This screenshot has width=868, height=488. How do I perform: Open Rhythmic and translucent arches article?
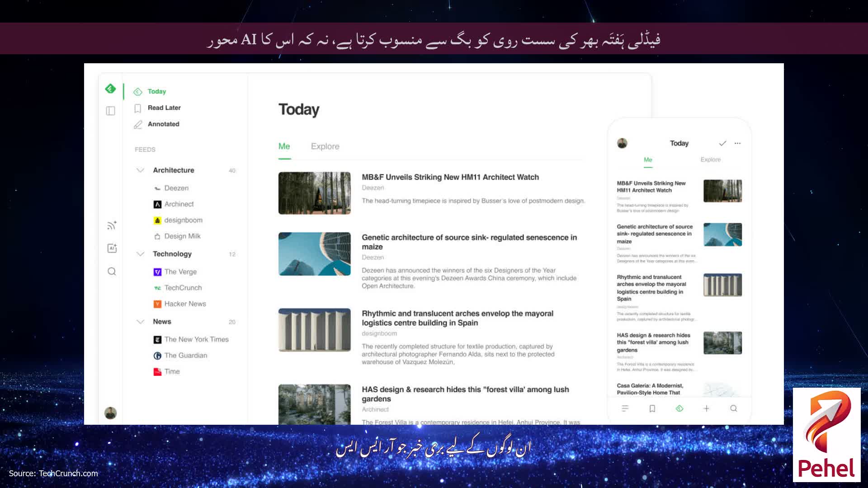tap(458, 318)
